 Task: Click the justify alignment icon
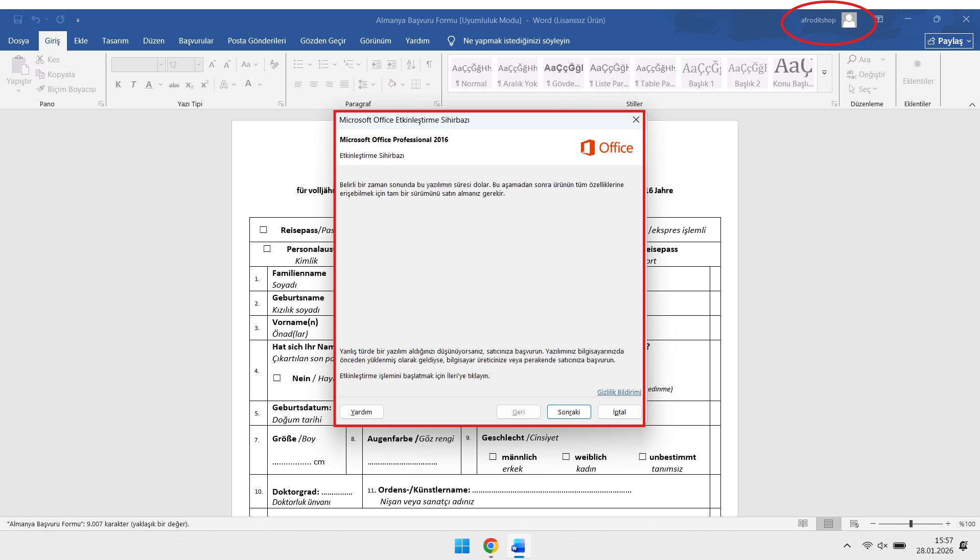pos(344,84)
